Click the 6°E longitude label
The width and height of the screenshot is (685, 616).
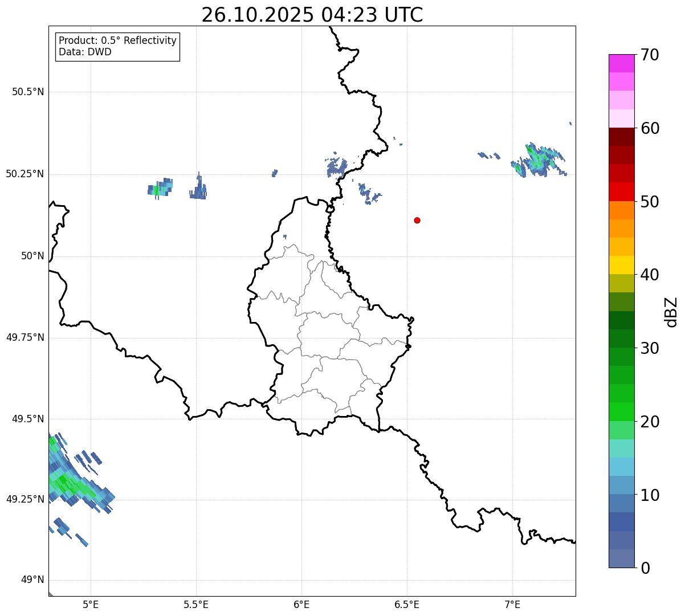coord(301,605)
